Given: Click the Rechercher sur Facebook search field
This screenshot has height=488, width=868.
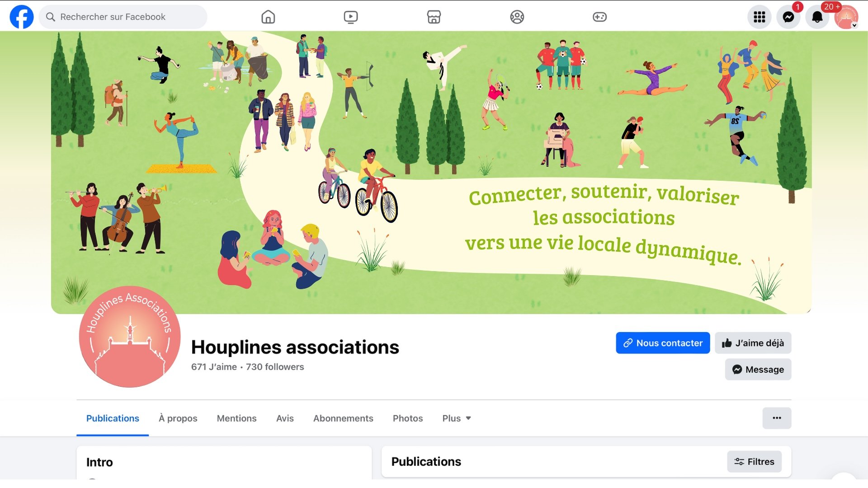Looking at the screenshot, I should pos(123,17).
